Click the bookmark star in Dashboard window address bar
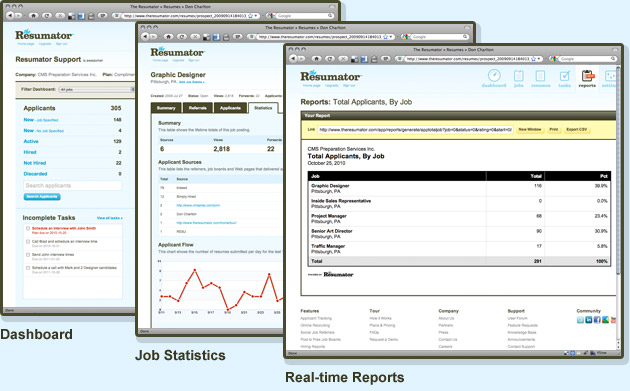The width and height of the screenshot is (630, 391). point(251,16)
